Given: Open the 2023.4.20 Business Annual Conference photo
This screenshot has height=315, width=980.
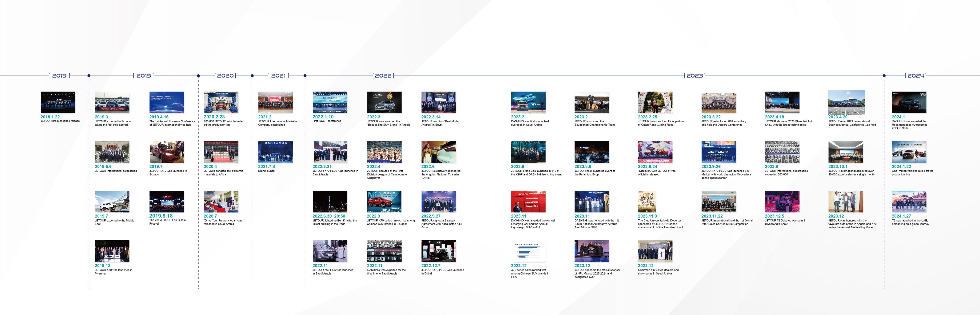Looking at the screenshot, I should pyautogui.click(x=846, y=102).
